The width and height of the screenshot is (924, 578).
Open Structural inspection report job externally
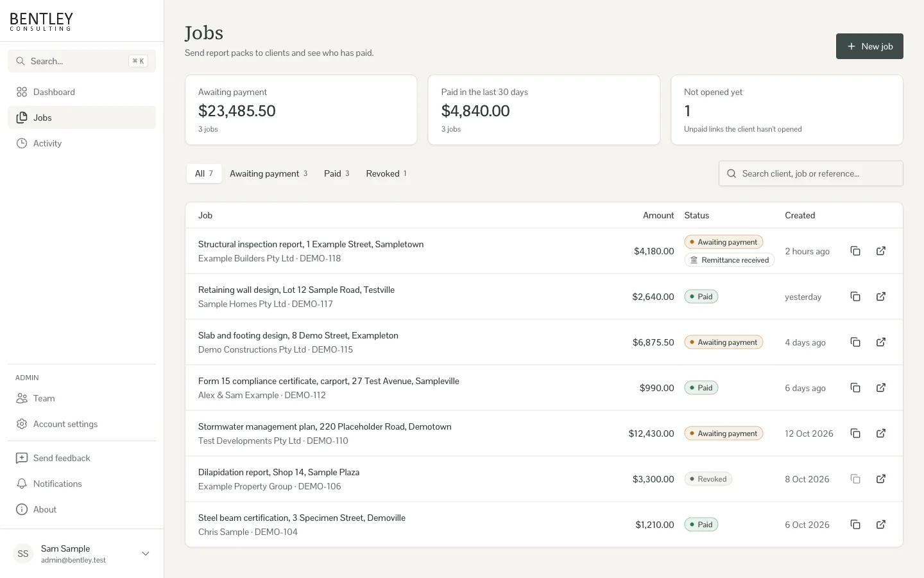(881, 251)
